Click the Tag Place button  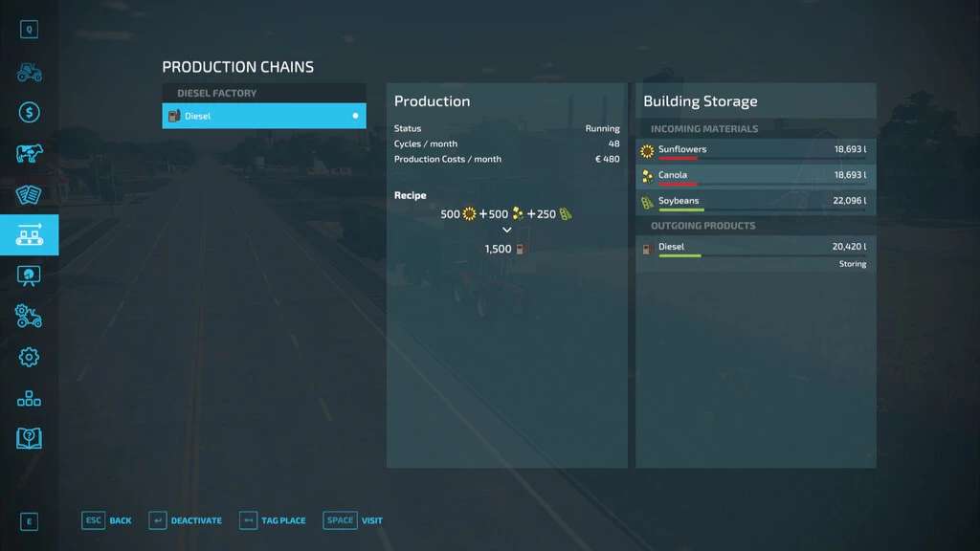273,520
